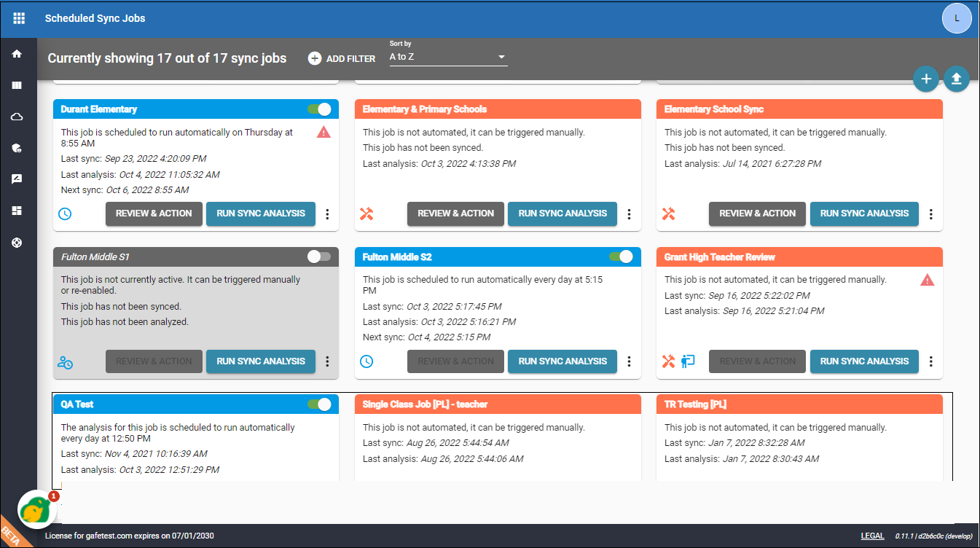Viewport: 980px width, 548px height.
Task: Click the round plus add job button
Action: click(926, 79)
